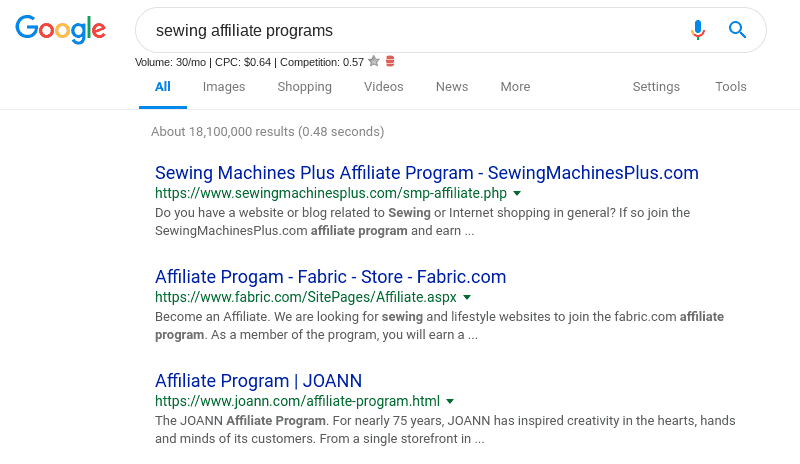Open the Shopping tab
Viewport: 800px width, 464px height.
305,87
